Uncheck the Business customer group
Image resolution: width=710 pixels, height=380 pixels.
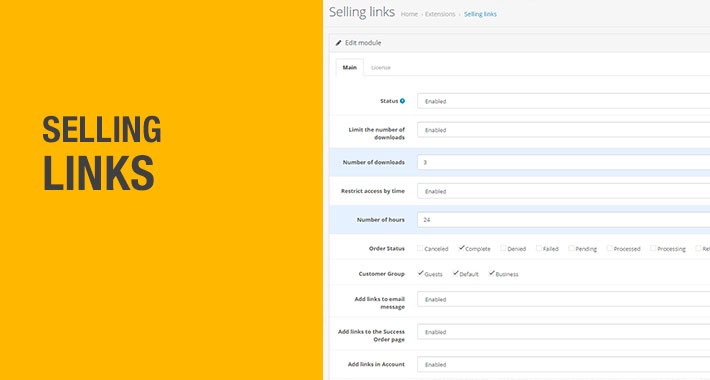click(491, 274)
